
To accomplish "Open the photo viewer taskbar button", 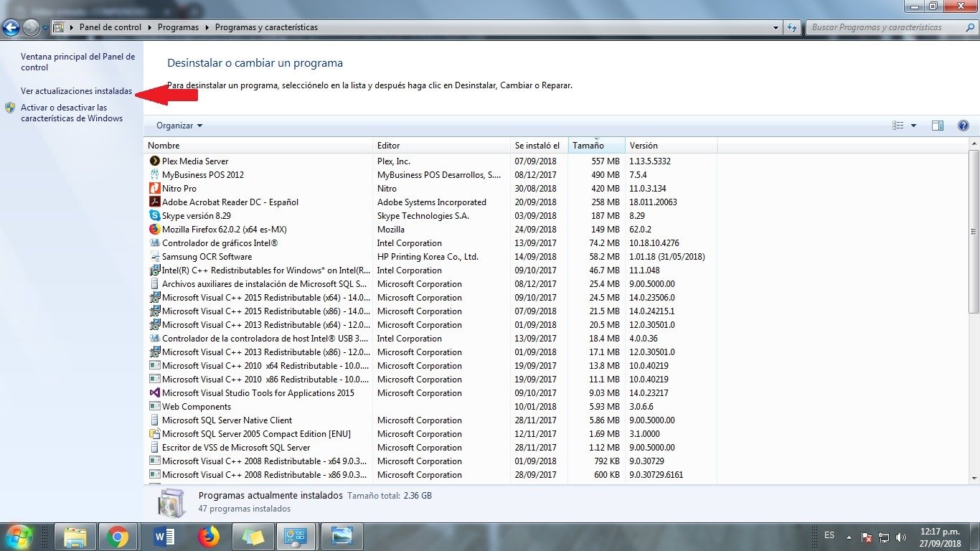I will pos(341,537).
